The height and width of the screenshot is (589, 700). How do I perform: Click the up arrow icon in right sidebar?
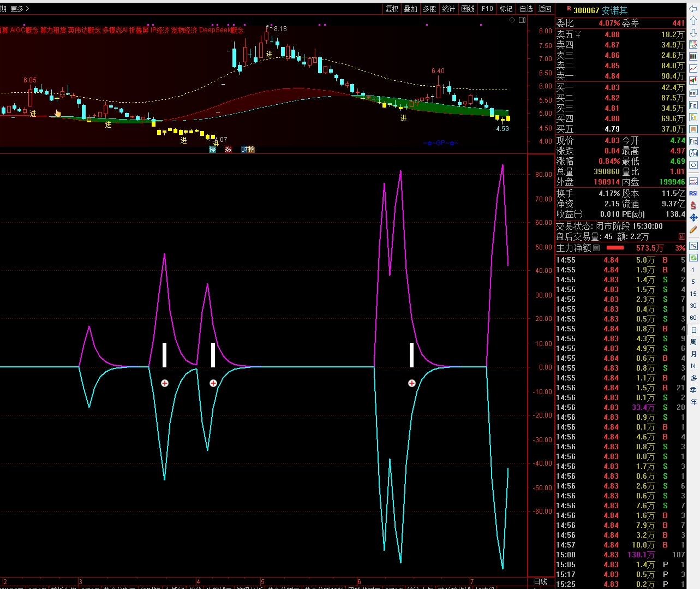tap(693, 21)
